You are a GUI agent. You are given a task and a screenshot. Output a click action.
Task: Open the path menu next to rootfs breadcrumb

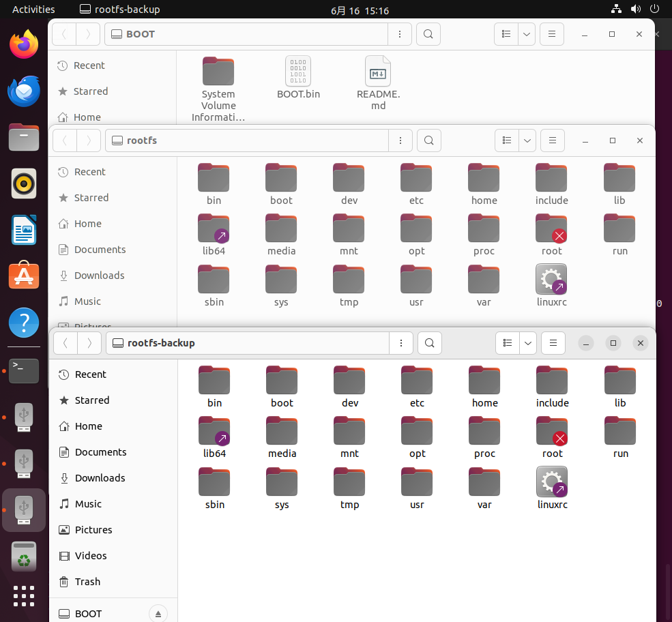click(x=400, y=140)
